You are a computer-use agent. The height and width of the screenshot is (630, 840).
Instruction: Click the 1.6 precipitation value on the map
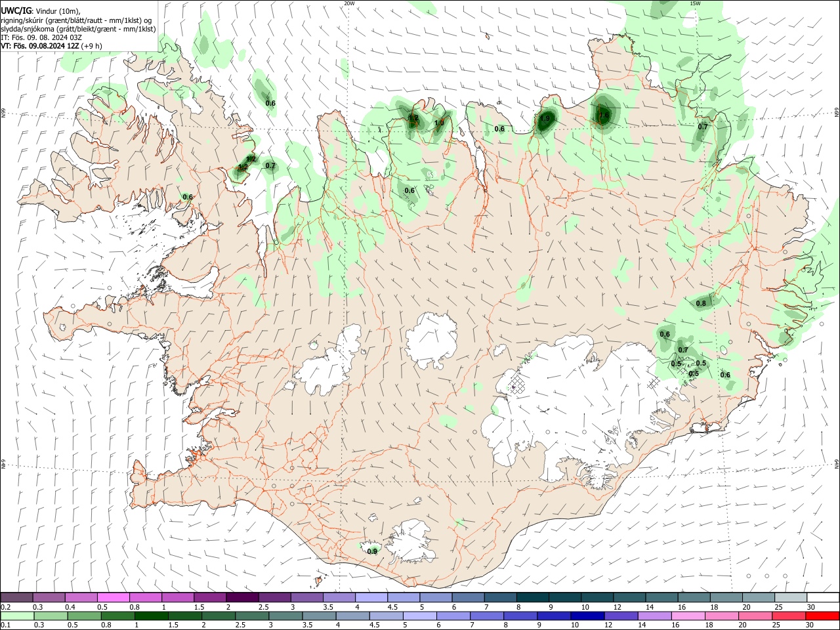point(604,115)
